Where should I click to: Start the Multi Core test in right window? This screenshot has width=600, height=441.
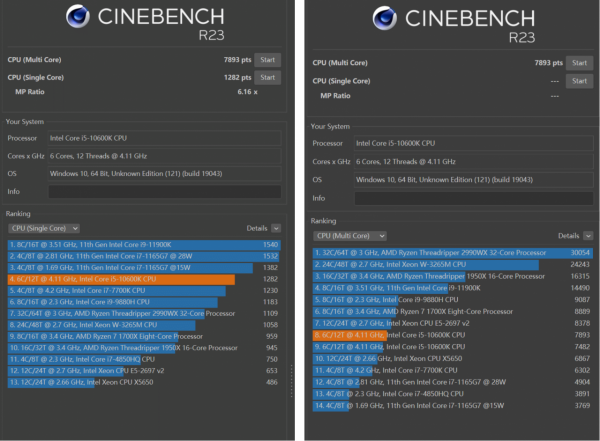coord(579,62)
